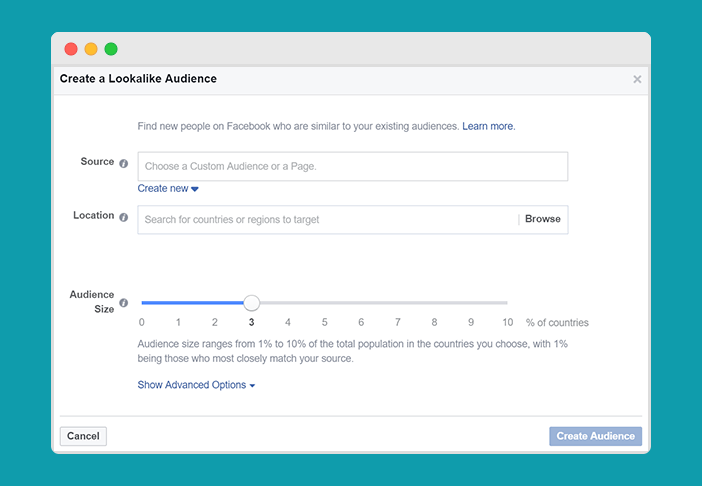Viewport: 702px width, 486px height.
Task: Click the slider tick label '0'
Action: coord(141,322)
